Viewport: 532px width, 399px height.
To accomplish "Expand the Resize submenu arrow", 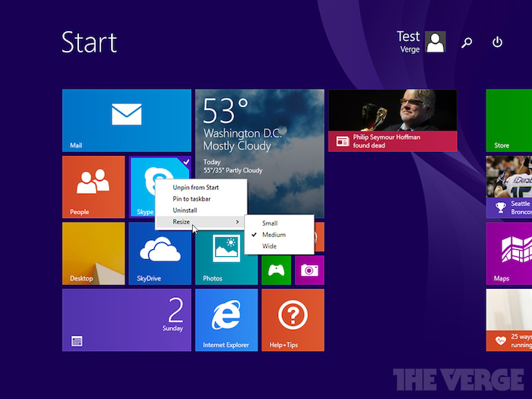I will pyautogui.click(x=237, y=222).
